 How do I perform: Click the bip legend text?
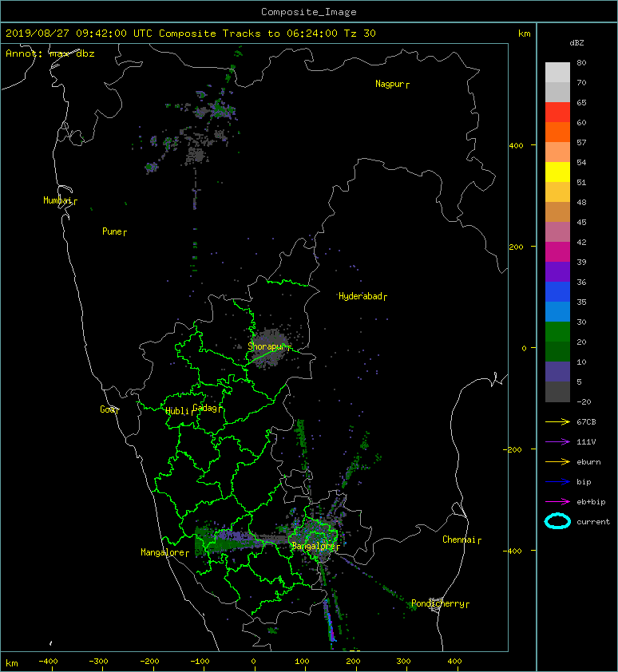point(584,482)
